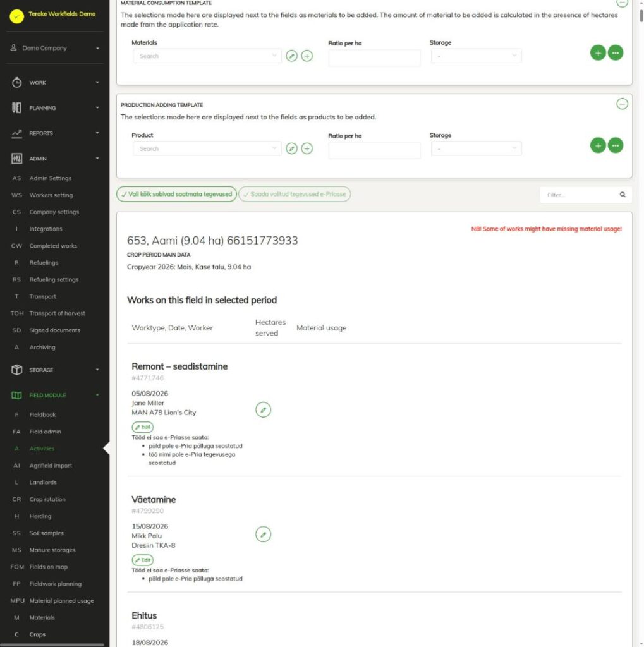This screenshot has height=647, width=644.
Task: Focus the Filter input field
Action: (579, 195)
